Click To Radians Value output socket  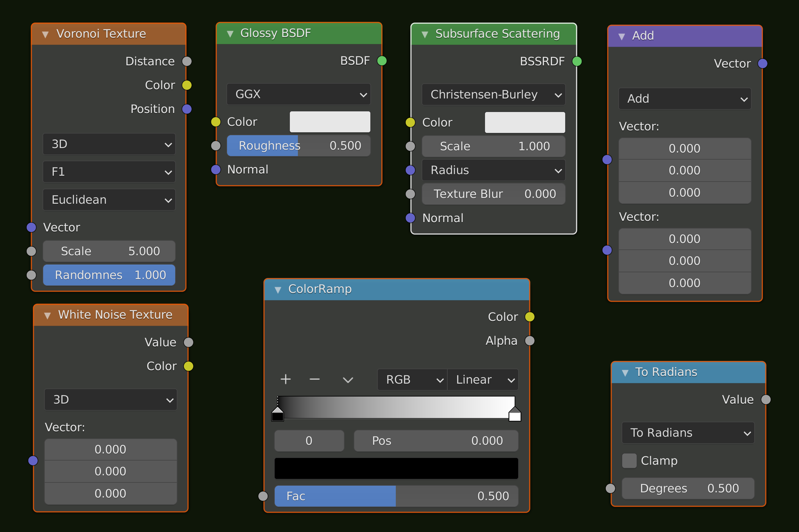pyautogui.click(x=766, y=399)
